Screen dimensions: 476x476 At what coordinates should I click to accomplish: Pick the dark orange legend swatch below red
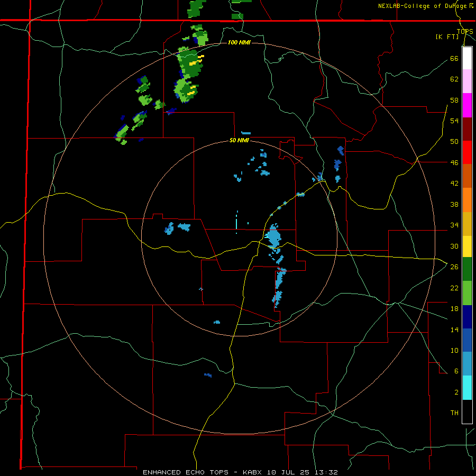tap(467, 176)
